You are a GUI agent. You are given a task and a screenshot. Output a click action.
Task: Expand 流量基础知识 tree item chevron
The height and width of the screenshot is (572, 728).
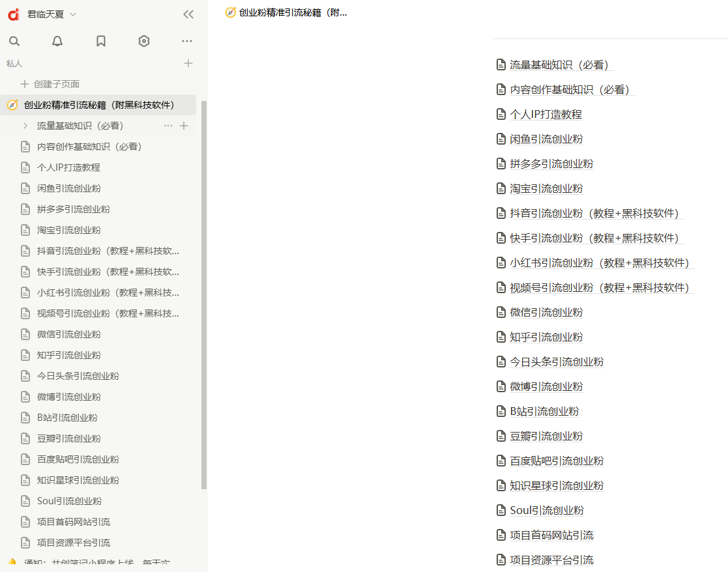[25, 126]
